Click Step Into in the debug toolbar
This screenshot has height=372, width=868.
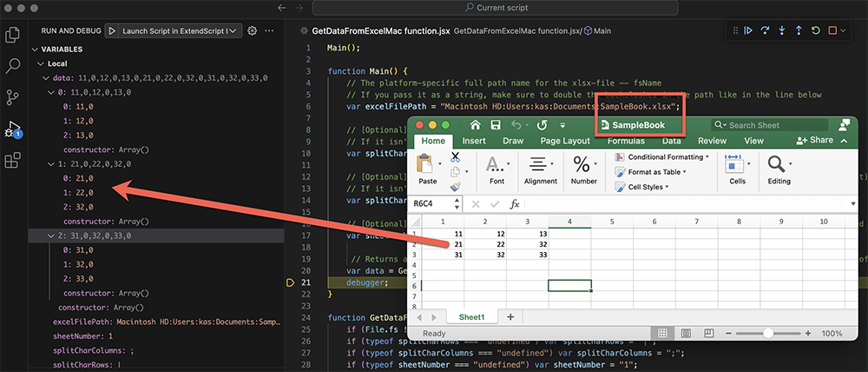pyautogui.click(x=782, y=31)
